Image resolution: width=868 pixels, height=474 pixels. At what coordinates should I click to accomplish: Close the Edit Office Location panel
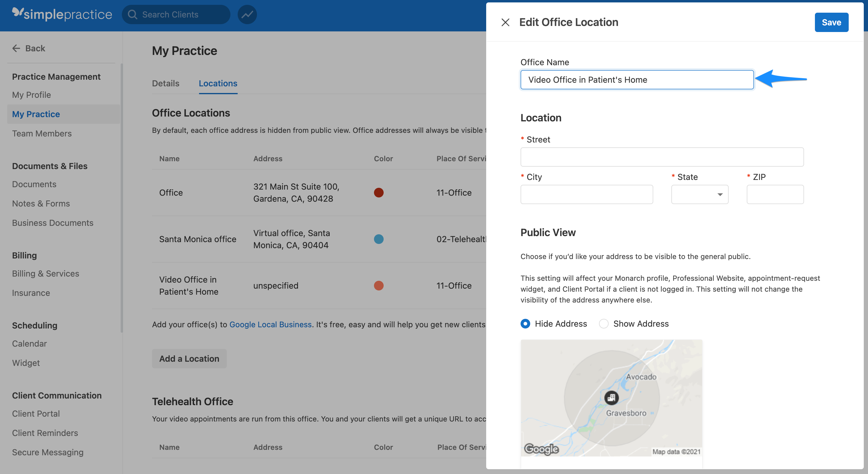505,22
